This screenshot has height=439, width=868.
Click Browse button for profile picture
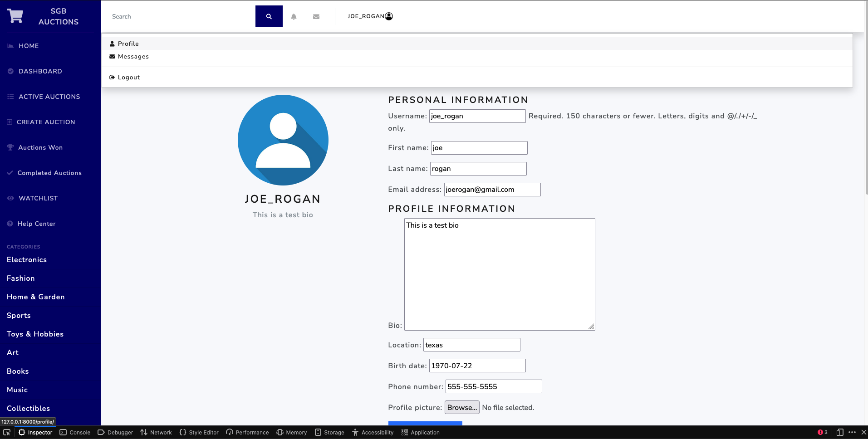(462, 407)
